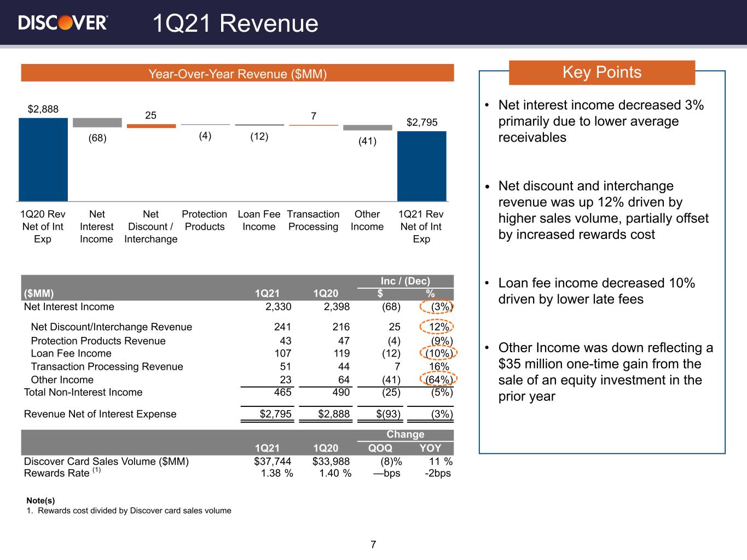Click the 'Note(s)' heading

[x=40, y=500]
